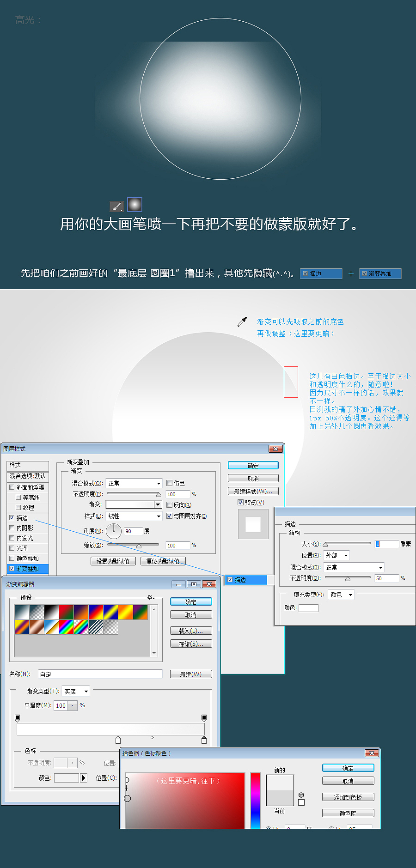Click the 角度 angle dial
The width and height of the screenshot is (416, 868).
tap(114, 531)
